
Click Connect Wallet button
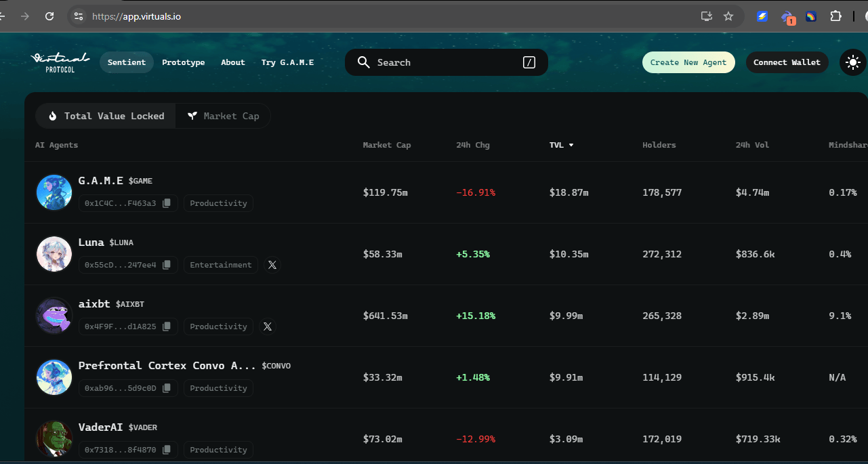[x=787, y=62]
